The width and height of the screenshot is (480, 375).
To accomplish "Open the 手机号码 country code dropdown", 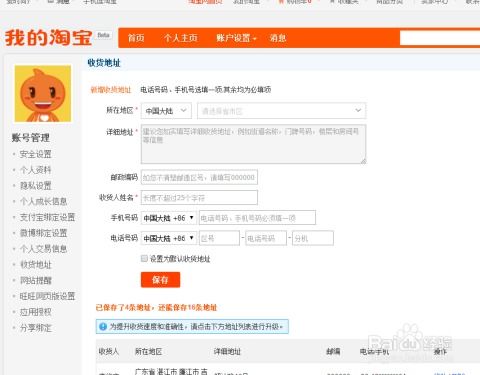I will [169, 218].
